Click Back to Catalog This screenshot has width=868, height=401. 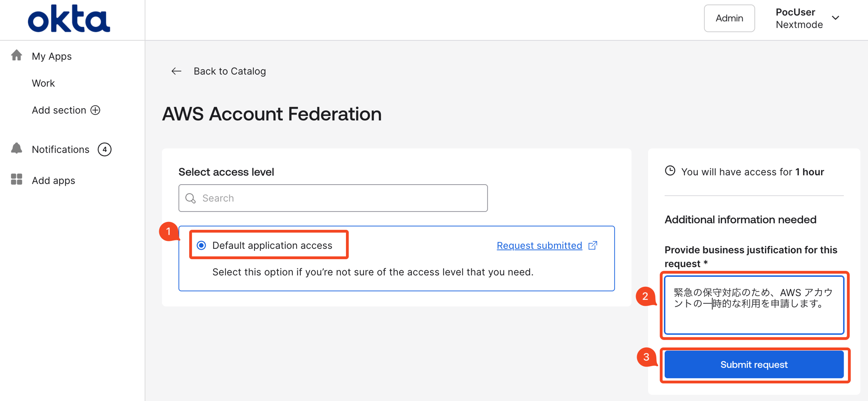coord(229,71)
